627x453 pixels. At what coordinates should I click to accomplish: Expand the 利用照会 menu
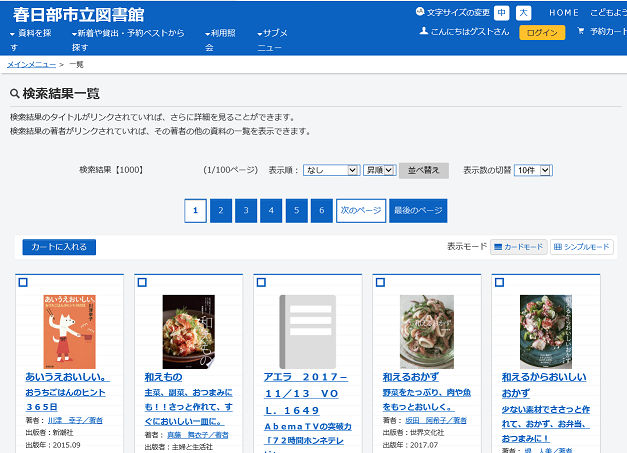(220, 40)
